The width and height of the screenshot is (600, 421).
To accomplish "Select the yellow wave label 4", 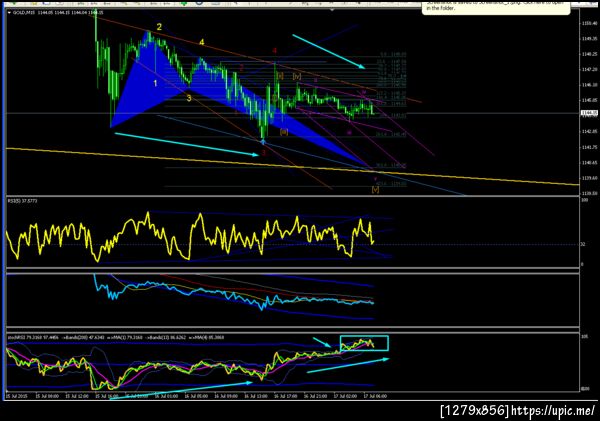I will [x=202, y=42].
